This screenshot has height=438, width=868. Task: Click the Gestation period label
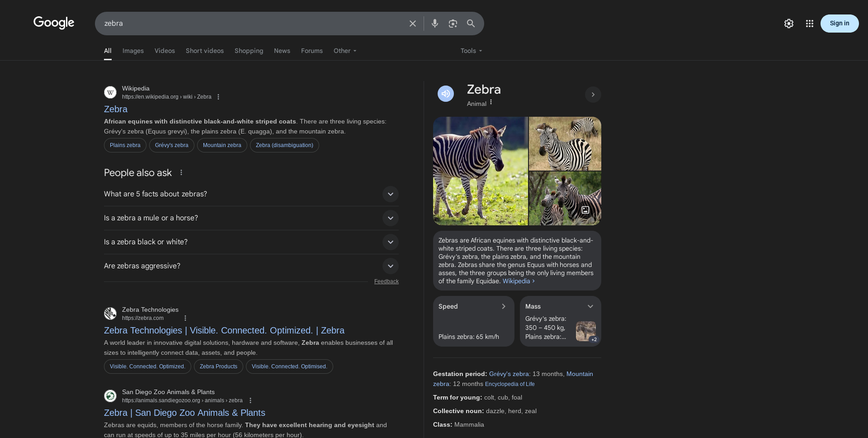click(x=460, y=374)
